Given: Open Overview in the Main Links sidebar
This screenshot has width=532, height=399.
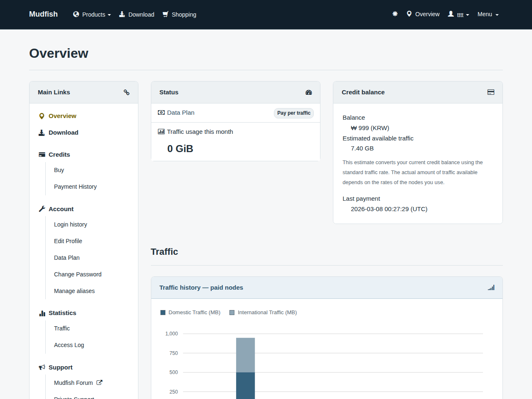Looking at the screenshot, I should pos(62,116).
